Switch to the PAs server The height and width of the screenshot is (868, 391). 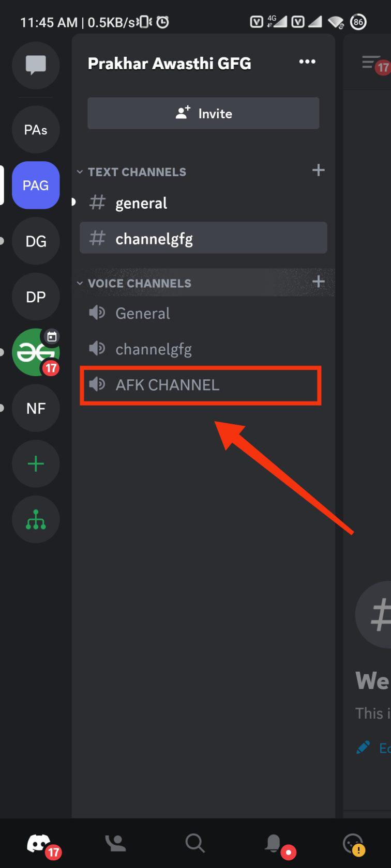pyautogui.click(x=36, y=130)
